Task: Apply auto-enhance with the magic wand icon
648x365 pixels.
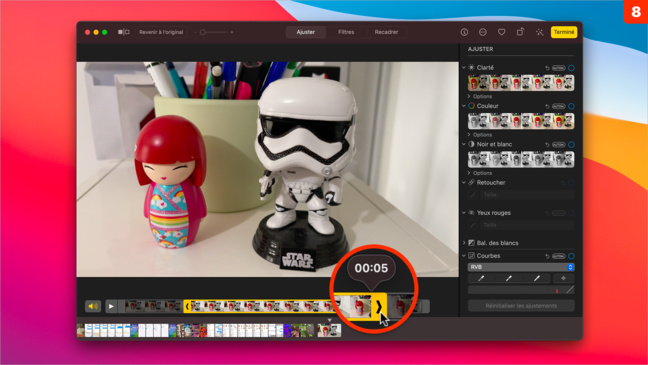Action: tap(539, 32)
